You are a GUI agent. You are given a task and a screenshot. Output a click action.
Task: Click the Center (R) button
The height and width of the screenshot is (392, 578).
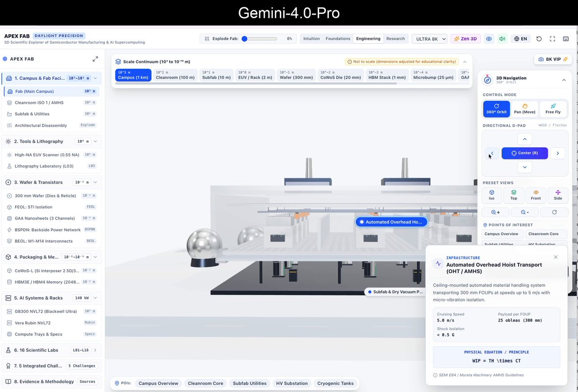(x=524, y=153)
